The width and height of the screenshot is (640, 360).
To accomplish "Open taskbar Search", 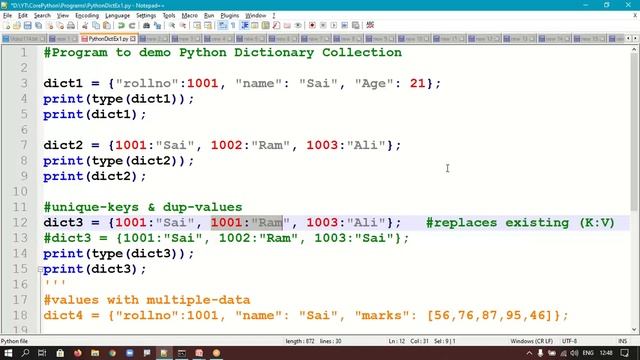I will point(25,353).
